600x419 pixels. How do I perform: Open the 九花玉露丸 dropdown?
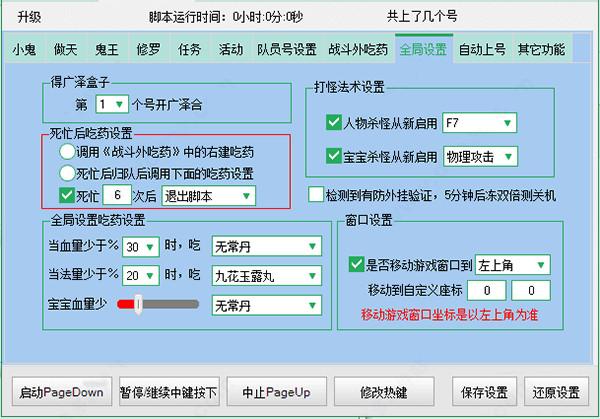pos(267,276)
